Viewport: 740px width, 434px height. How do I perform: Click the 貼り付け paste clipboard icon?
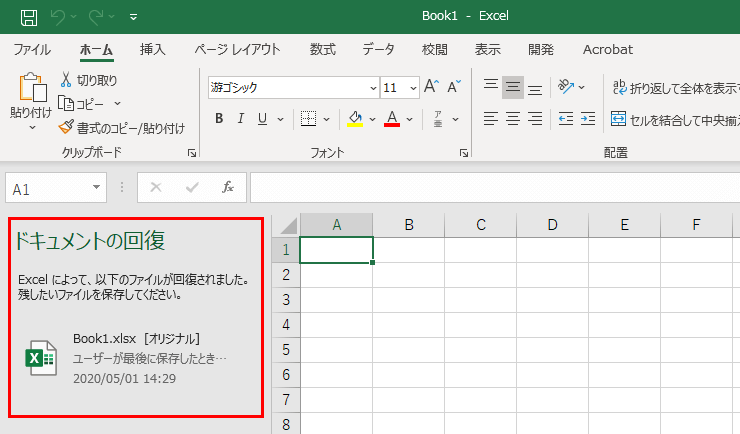point(32,87)
